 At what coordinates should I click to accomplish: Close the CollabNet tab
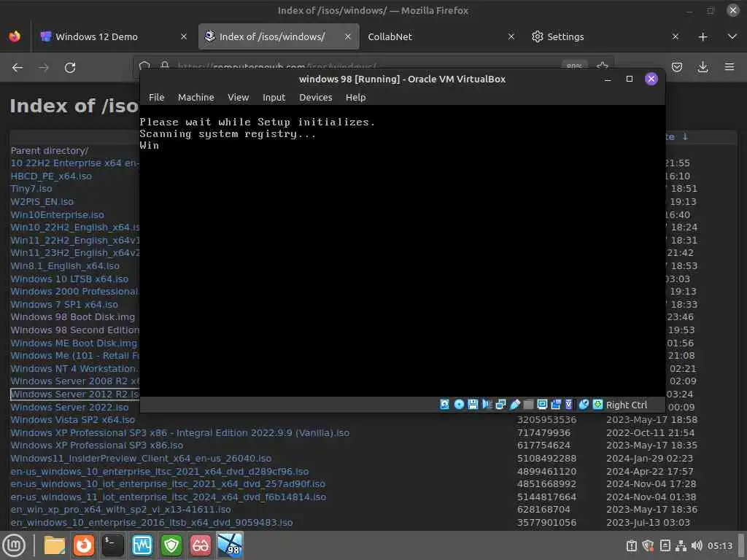tap(511, 36)
